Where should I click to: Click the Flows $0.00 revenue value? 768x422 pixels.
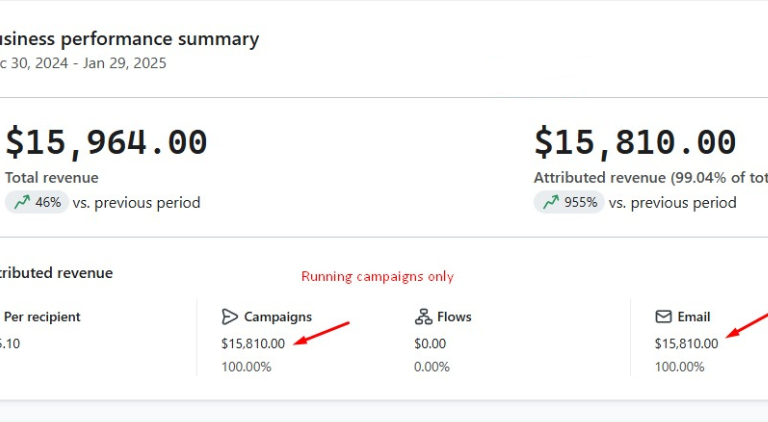(430, 343)
